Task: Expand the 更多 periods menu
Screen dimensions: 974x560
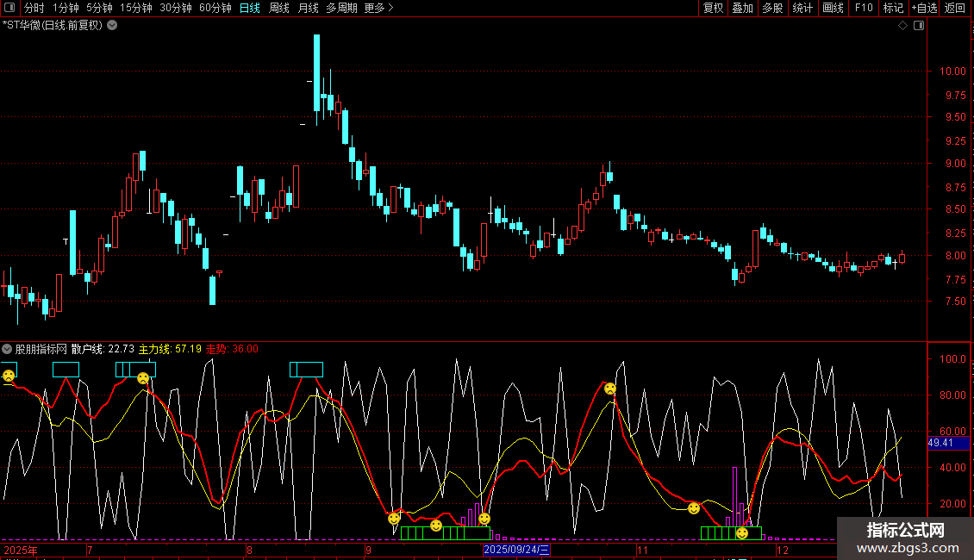Action: tap(378, 8)
